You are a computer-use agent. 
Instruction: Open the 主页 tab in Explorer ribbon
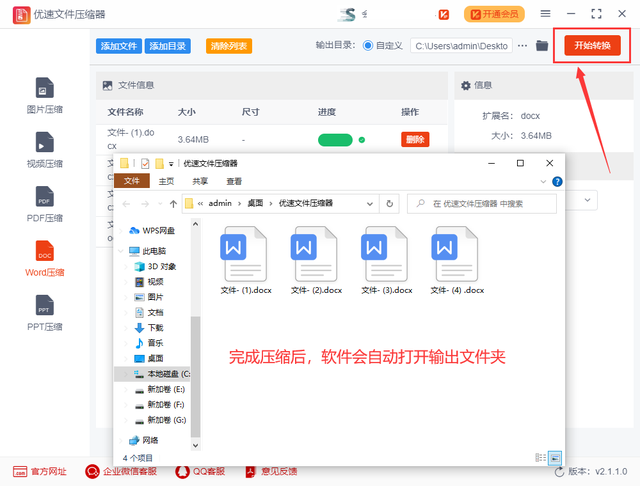[166, 181]
